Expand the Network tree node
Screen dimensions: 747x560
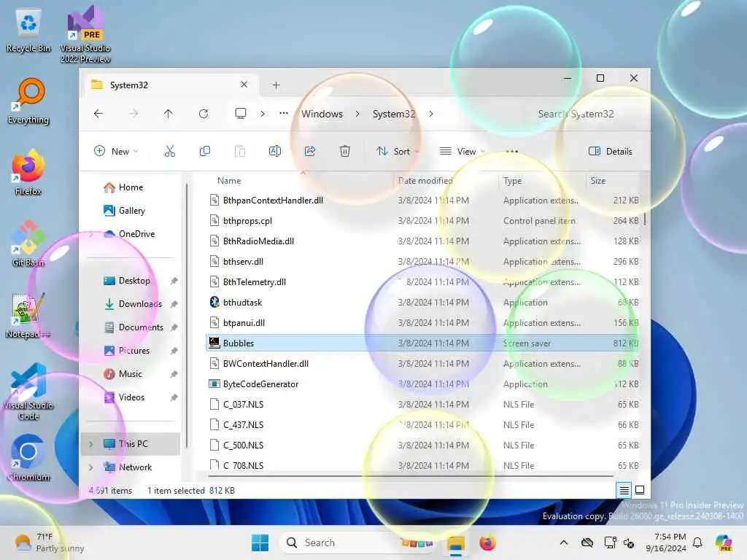point(91,467)
